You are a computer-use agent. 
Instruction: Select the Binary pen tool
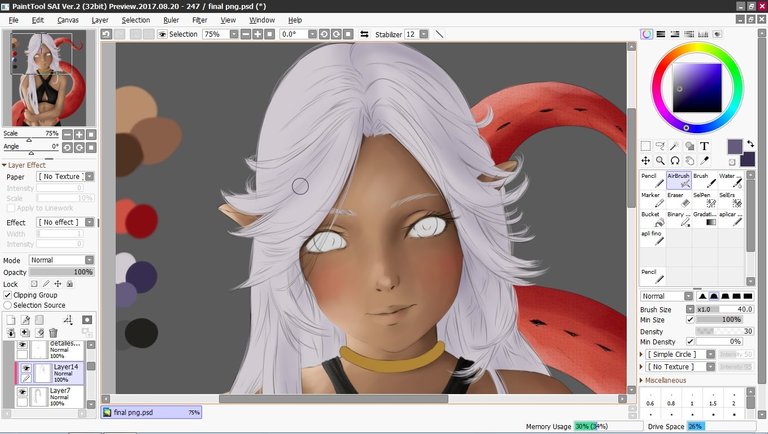(x=678, y=219)
